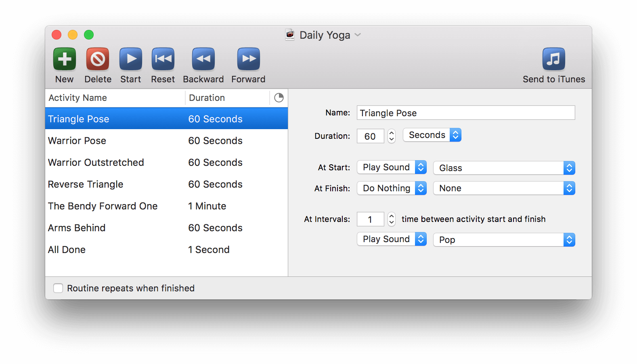The image size is (637, 364).
Task: Open the Seconds duration unit dropdown
Action: coord(432,135)
